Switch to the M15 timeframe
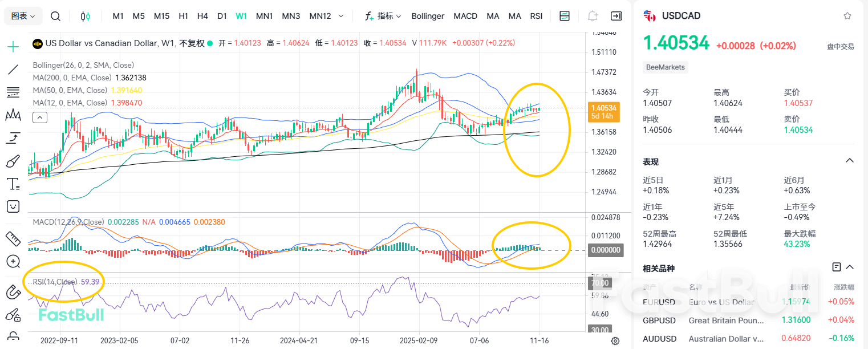 coord(161,16)
